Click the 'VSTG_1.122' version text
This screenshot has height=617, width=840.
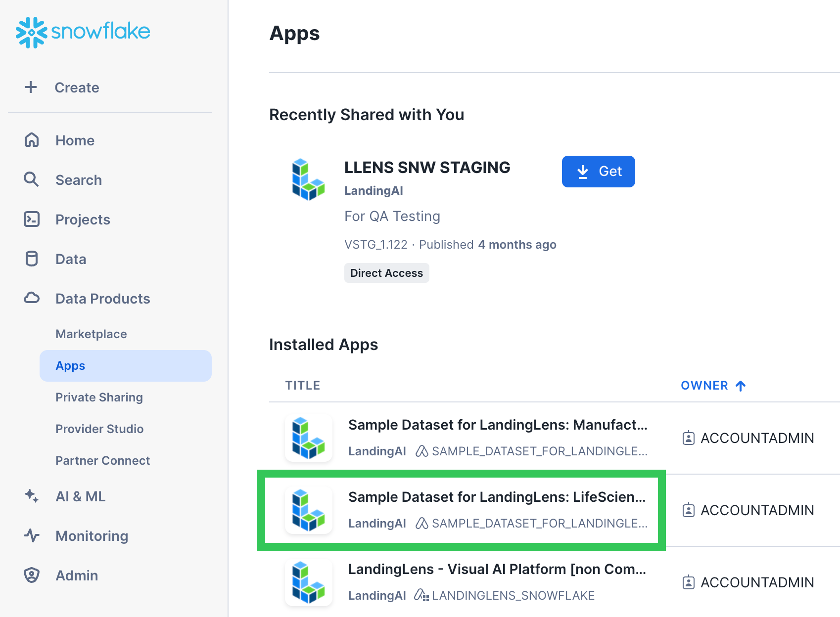pyautogui.click(x=376, y=245)
